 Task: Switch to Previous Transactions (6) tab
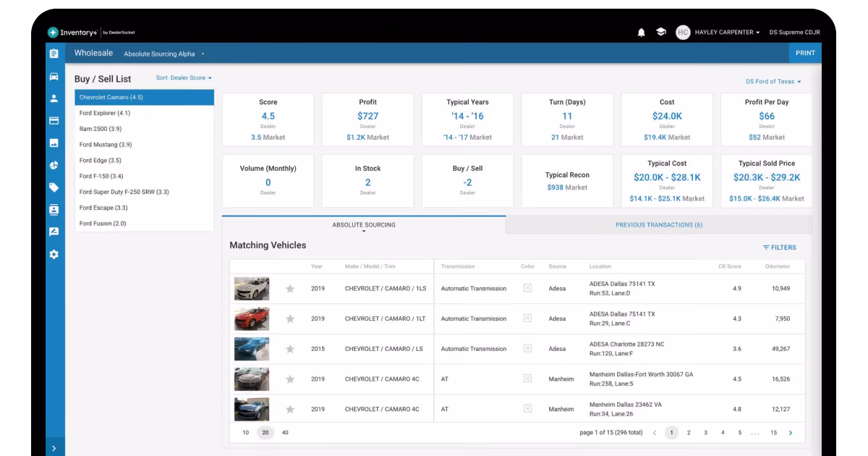(x=659, y=225)
